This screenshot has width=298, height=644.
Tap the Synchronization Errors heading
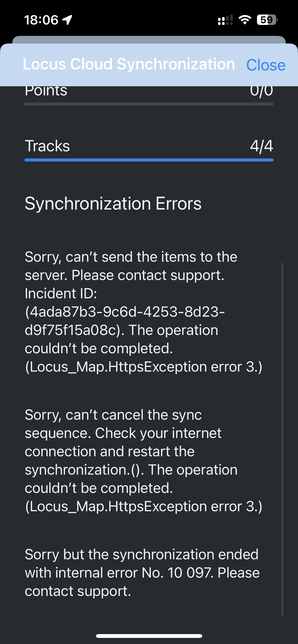coord(113,203)
